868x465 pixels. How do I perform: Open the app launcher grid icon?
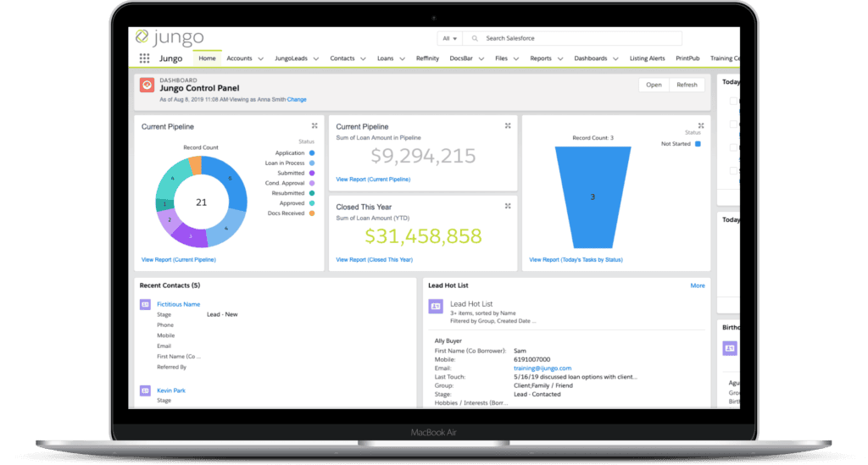coord(144,58)
